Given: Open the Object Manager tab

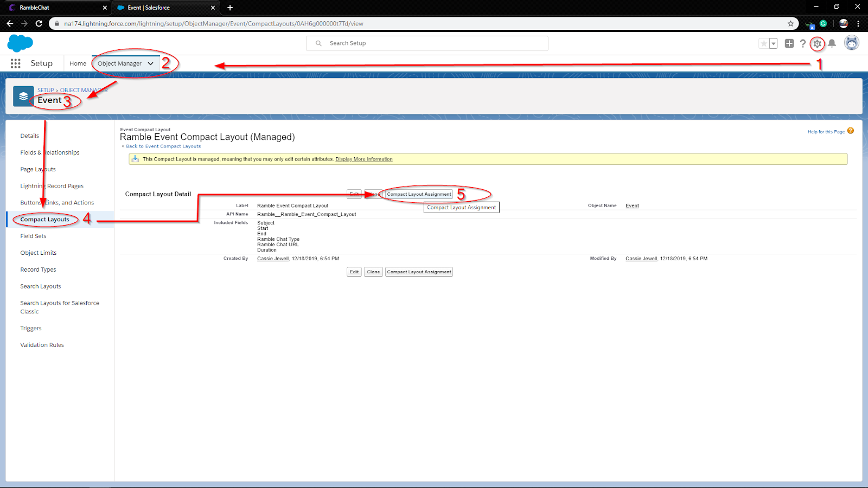Looking at the screenshot, I should [119, 63].
